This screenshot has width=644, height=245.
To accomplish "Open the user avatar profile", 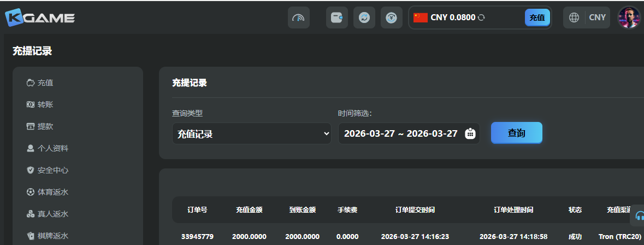I will [628, 17].
